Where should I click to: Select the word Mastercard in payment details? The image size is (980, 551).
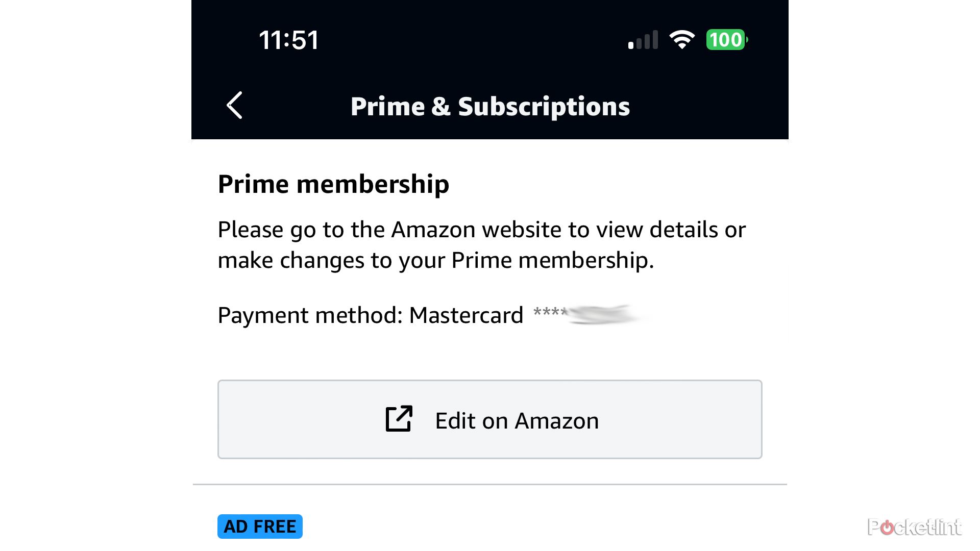point(465,315)
